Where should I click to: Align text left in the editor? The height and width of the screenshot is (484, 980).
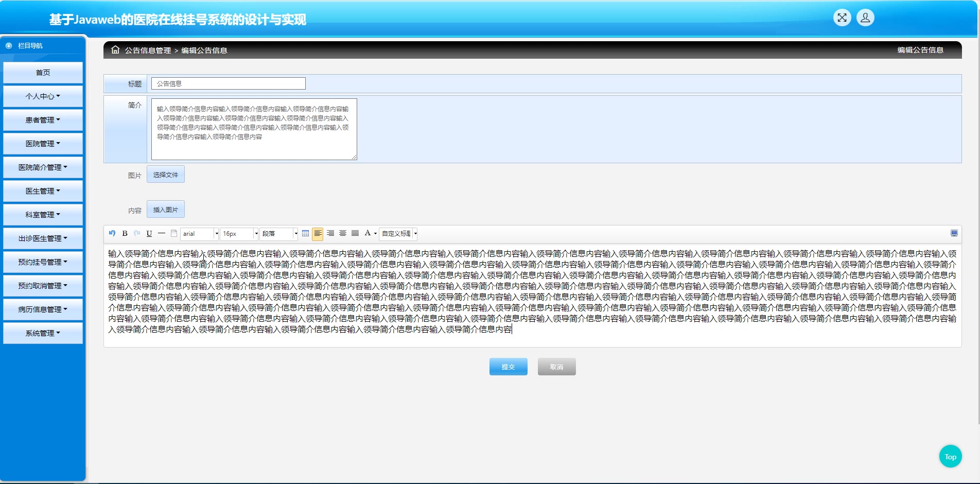(x=318, y=233)
